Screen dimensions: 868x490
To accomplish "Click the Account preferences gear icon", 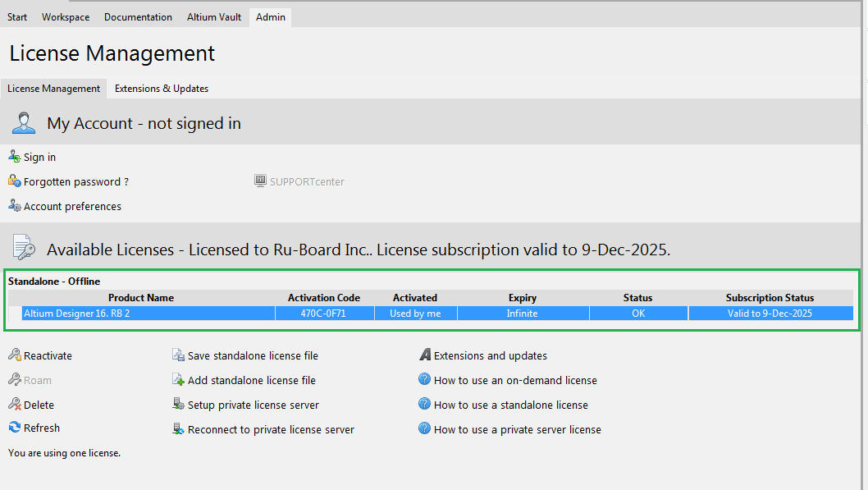I will click(x=14, y=206).
